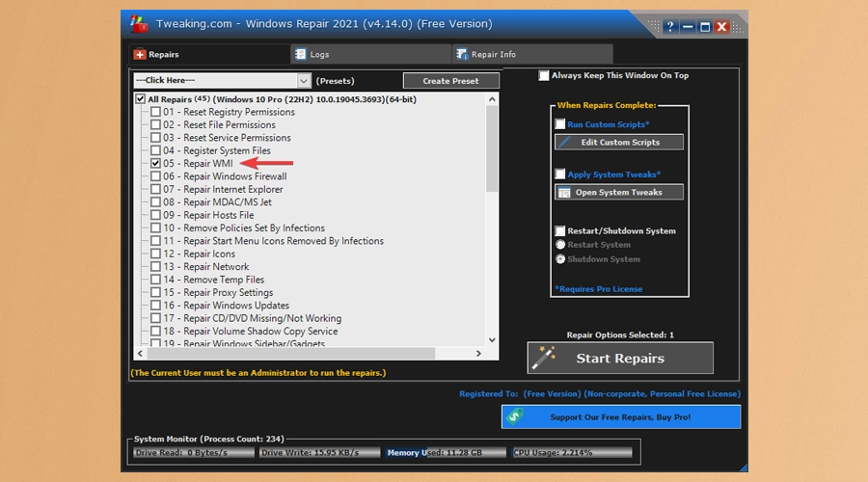The width and height of the screenshot is (868, 482).
Task: Click the pencil icon on Edit Custom Scripts
Action: pos(564,143)
